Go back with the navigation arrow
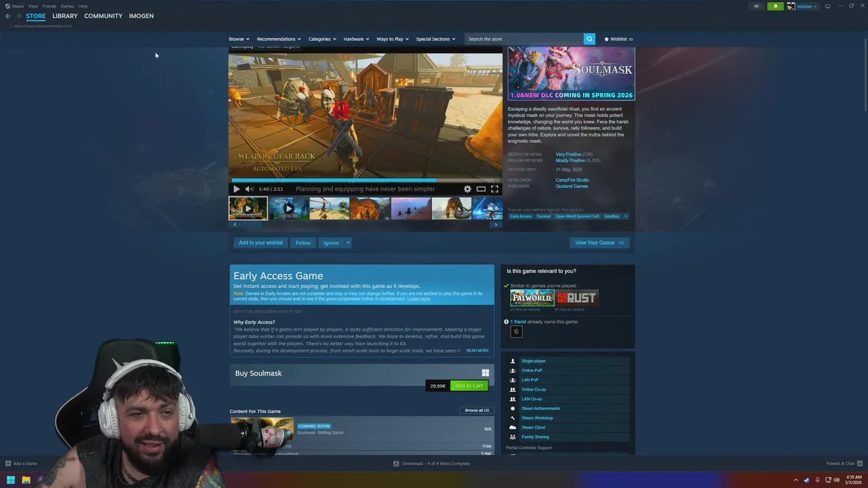868x488 pixels. click(8, 16)
